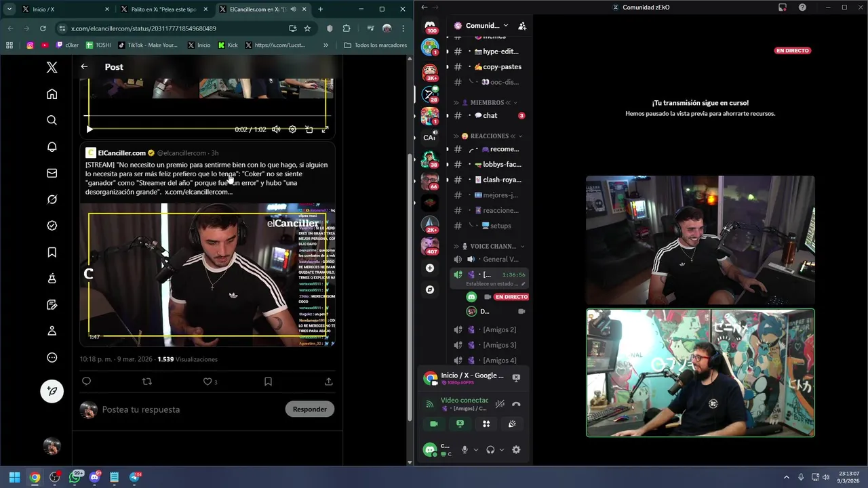Disconnect from voice with the hang-up icon

[516, 404]
